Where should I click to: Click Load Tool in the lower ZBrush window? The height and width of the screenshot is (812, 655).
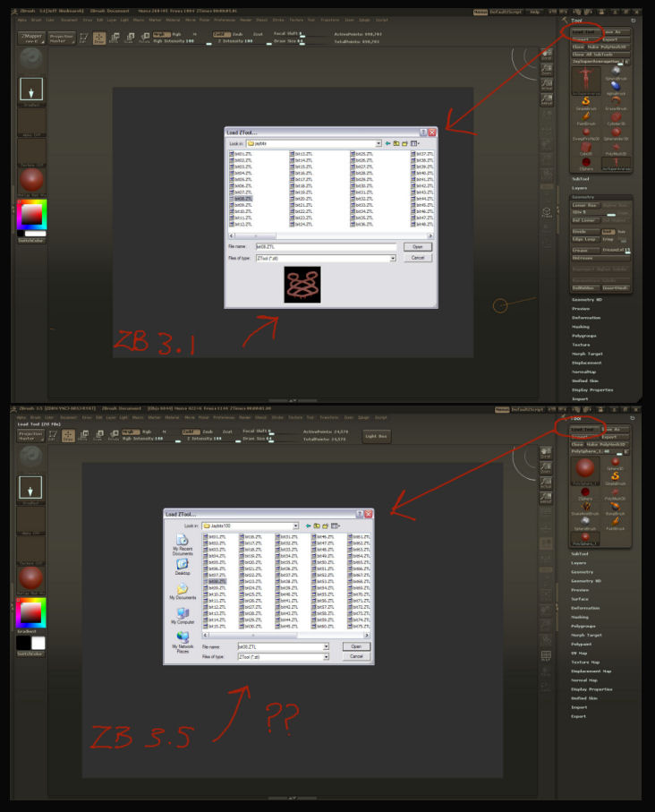point(584,430)
